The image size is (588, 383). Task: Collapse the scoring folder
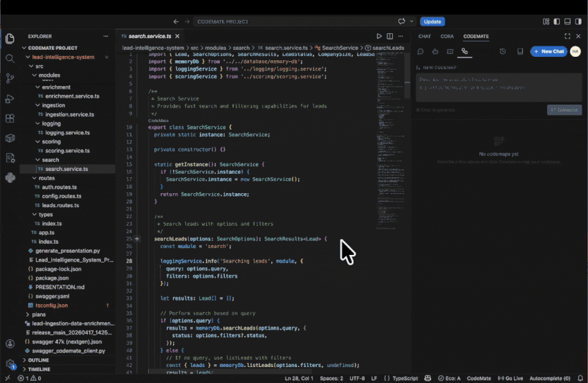51,141
